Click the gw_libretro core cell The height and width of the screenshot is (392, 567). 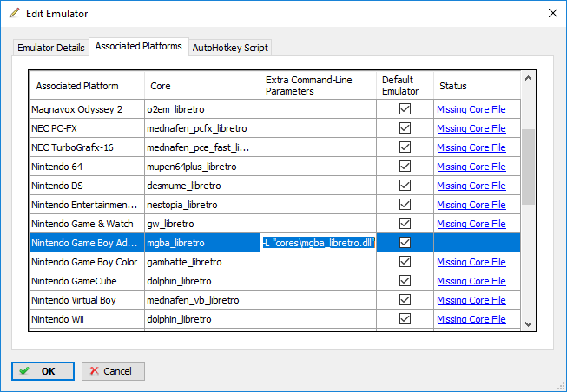point(202,224)
